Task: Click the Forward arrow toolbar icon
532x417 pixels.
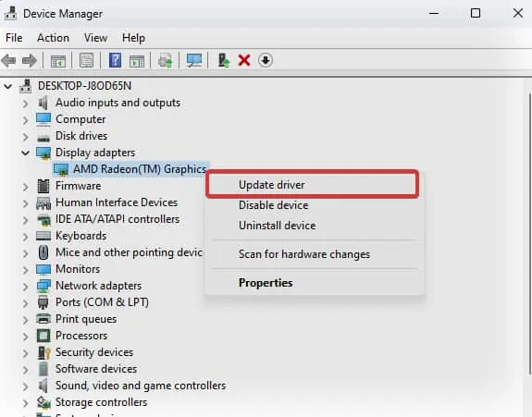Action: tap(30, 61)
